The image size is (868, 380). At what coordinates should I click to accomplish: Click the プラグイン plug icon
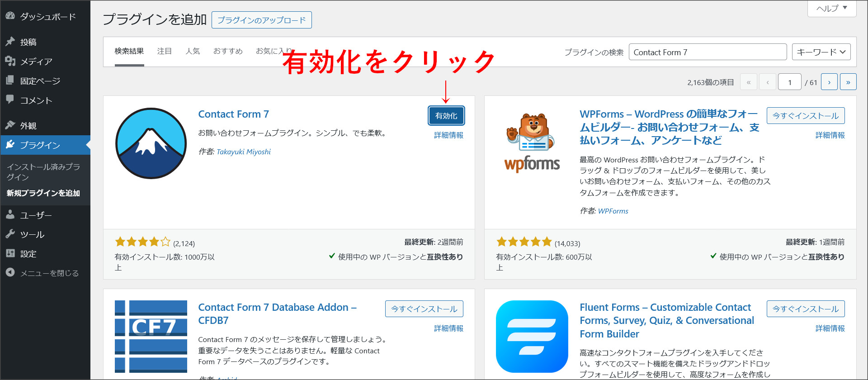[10, 145]
